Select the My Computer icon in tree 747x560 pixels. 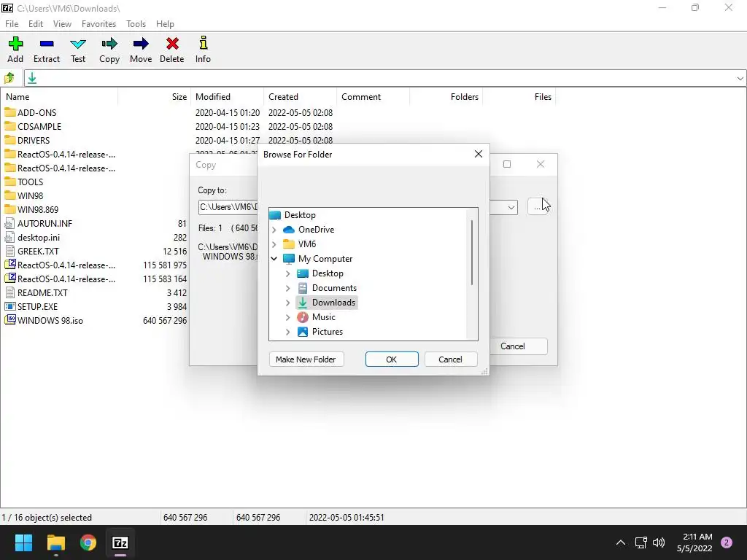coord(289,259)
